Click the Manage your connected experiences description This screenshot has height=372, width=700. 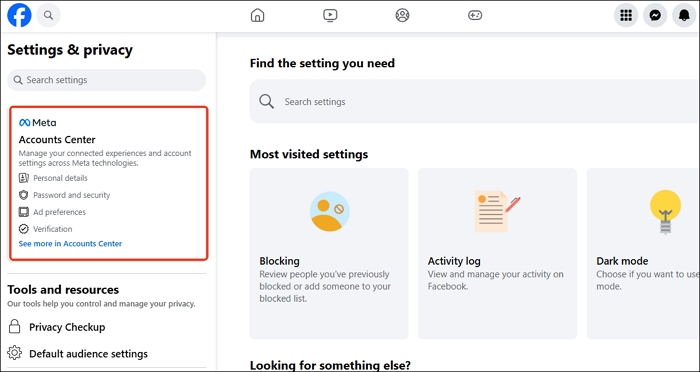tap(105, 158)
